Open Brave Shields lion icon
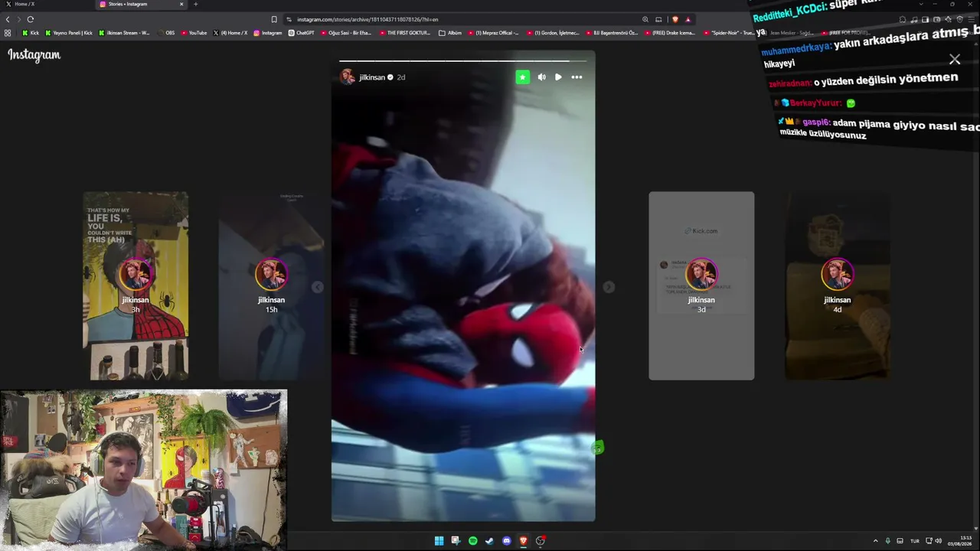Viewport: 980px width, 551px height. (x=675, y=19)
